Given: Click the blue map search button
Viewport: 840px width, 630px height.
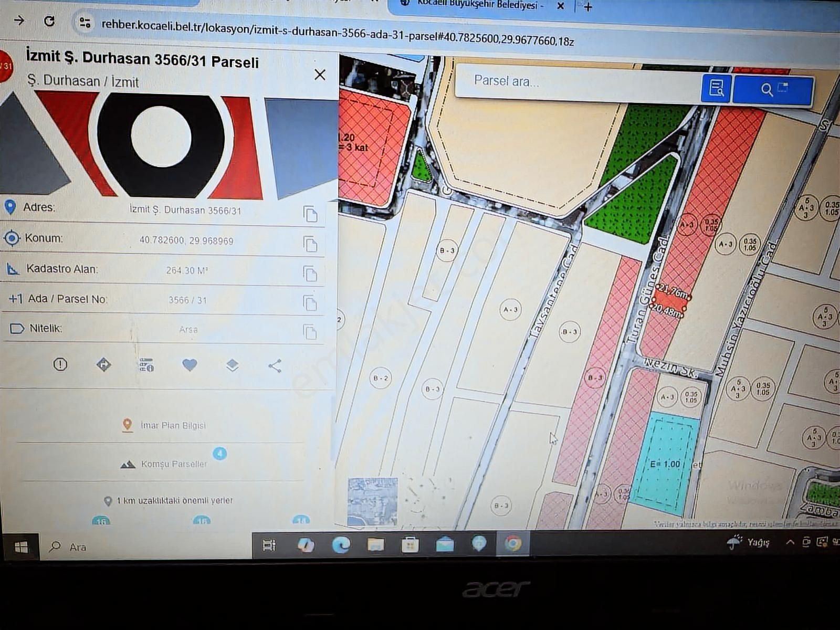Looking at the screenshot, I should click(772, 90).
